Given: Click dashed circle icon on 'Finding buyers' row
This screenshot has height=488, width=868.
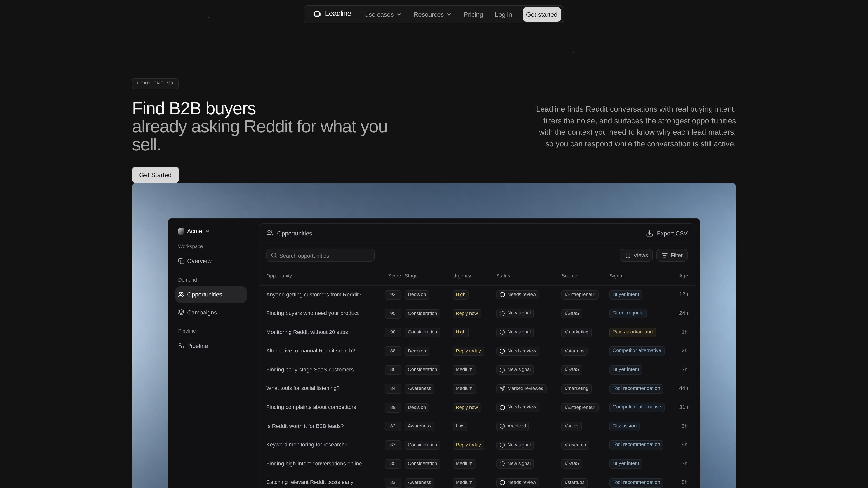Looking at the screenshot, I should pyautogui.click(x=502, y=314).
